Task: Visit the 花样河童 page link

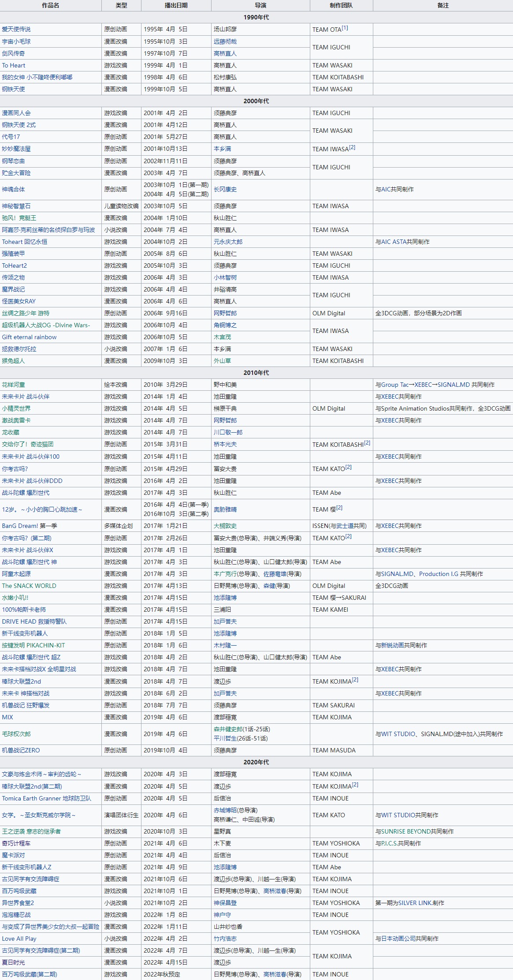Action: click(x=13, y=385)
